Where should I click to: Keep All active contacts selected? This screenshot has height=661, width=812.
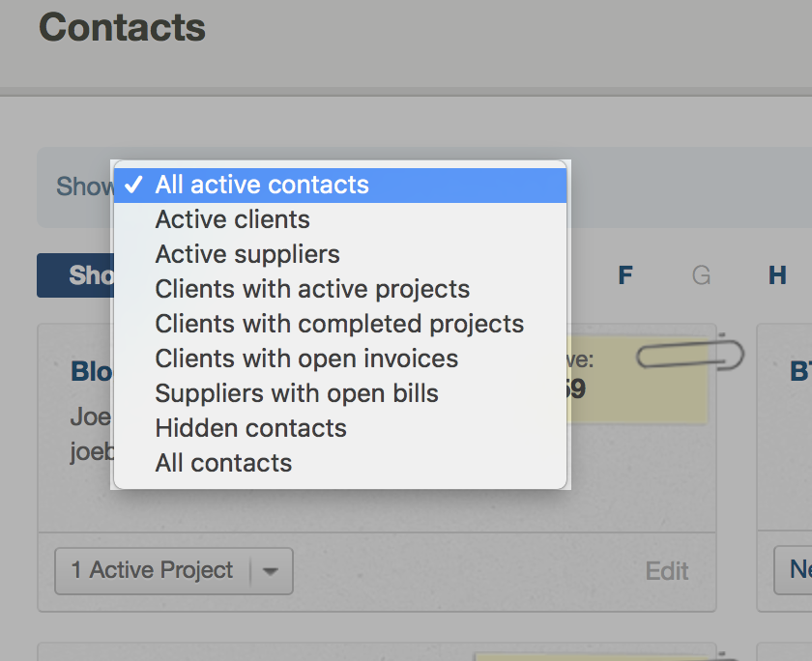[262, 184]
